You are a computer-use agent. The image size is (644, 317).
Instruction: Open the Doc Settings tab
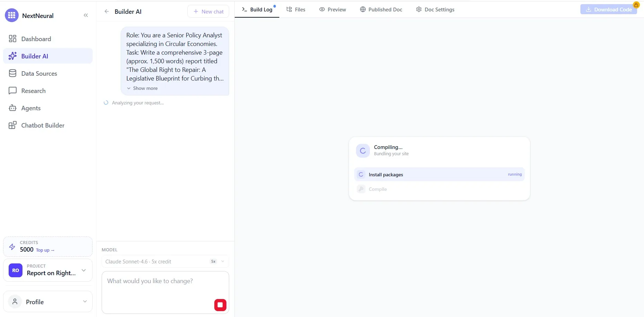pos(435,10)
